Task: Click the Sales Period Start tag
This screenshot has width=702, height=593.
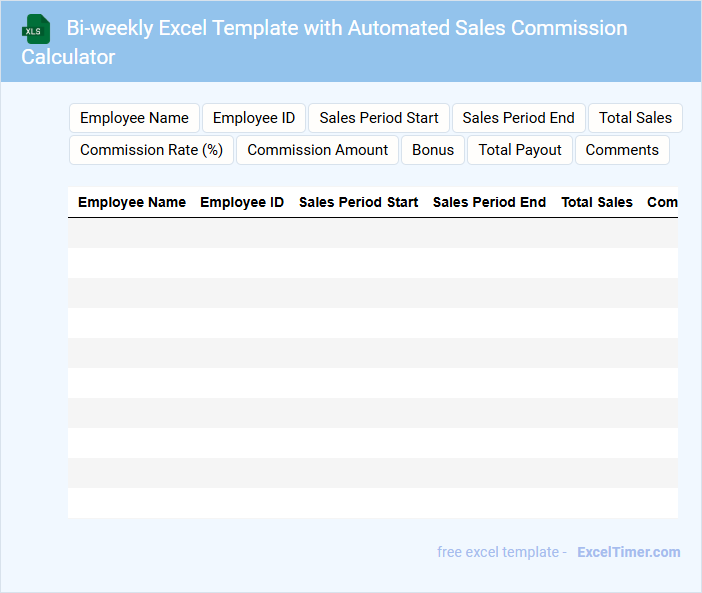Action: pos(379,118)
